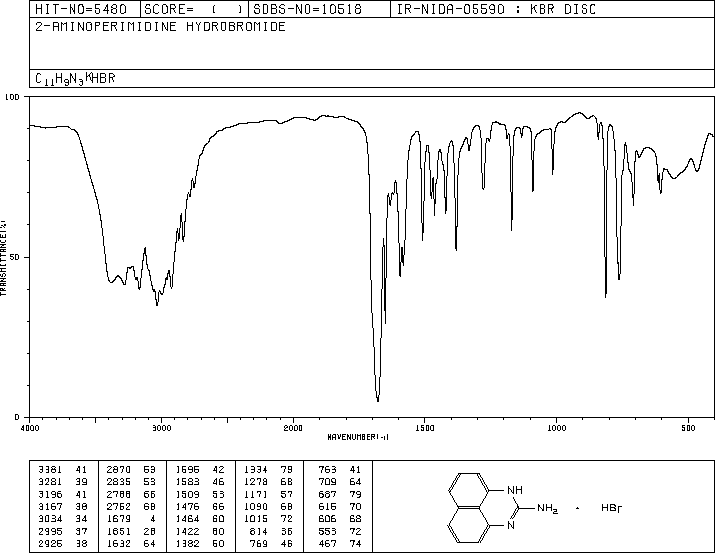The height and width of the screenshot is (553, 715).
Task: Click the 50 label on the transmittance axis
Action: [15, 257]
